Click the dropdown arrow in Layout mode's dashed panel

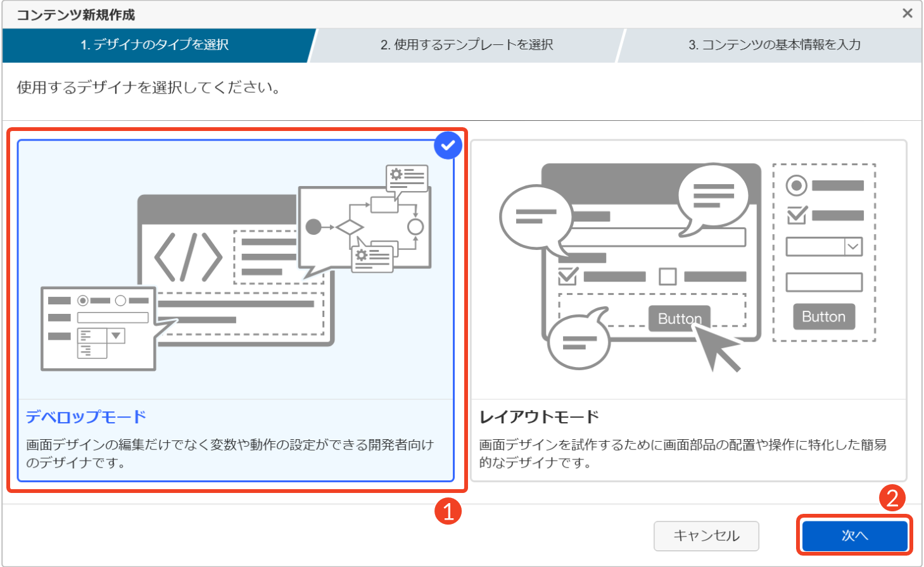[853, 246]
